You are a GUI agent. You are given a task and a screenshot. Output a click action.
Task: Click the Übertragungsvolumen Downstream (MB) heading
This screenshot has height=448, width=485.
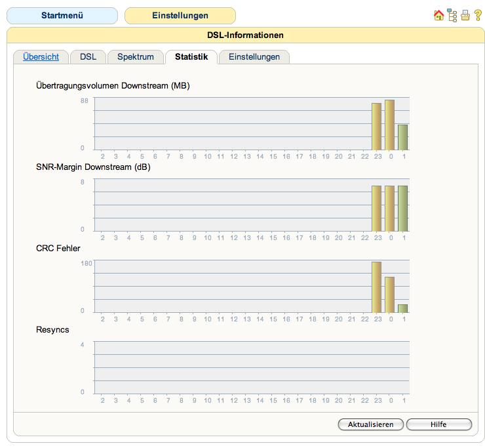coord(113,86)
